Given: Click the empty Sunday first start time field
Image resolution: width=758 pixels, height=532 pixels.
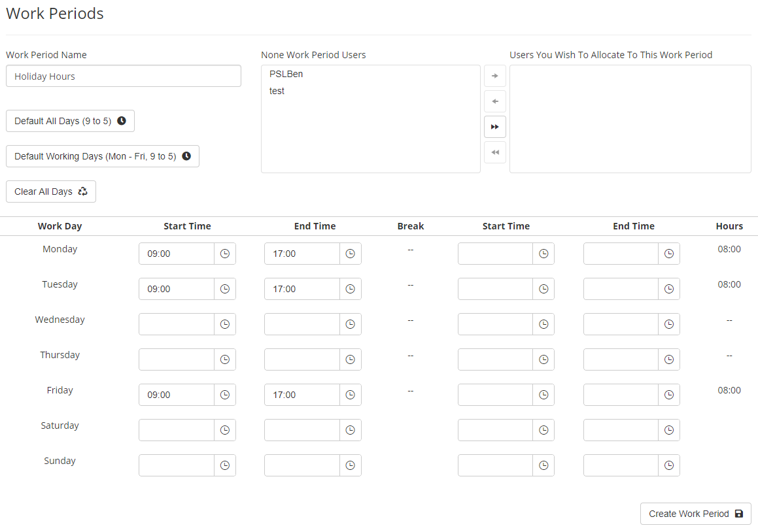Looking at the screenshot, I should [177, 465].
